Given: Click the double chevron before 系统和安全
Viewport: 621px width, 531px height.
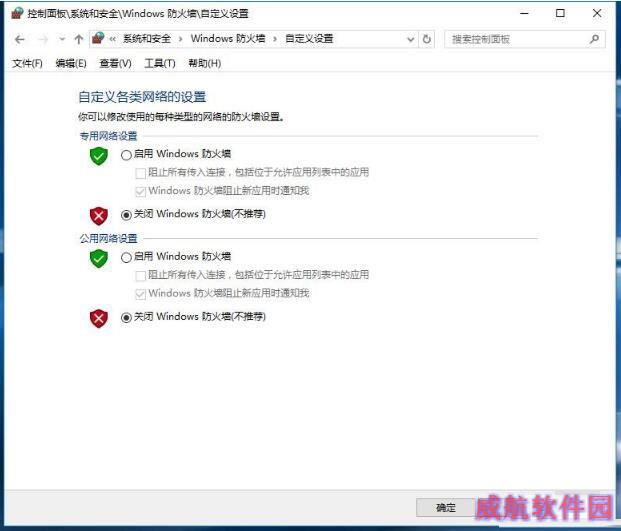Looking at the screenshot, I should pyautogui.click(x=113, y=39).
